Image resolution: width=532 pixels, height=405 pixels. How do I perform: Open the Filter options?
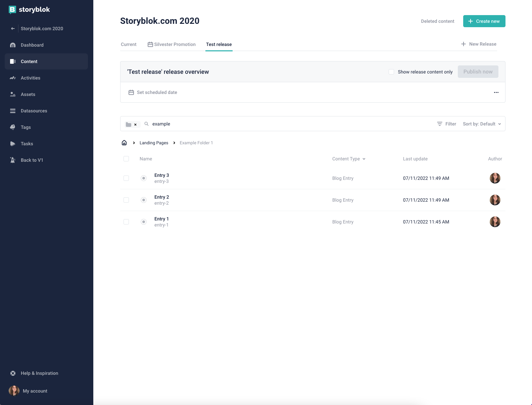[446, 124]
